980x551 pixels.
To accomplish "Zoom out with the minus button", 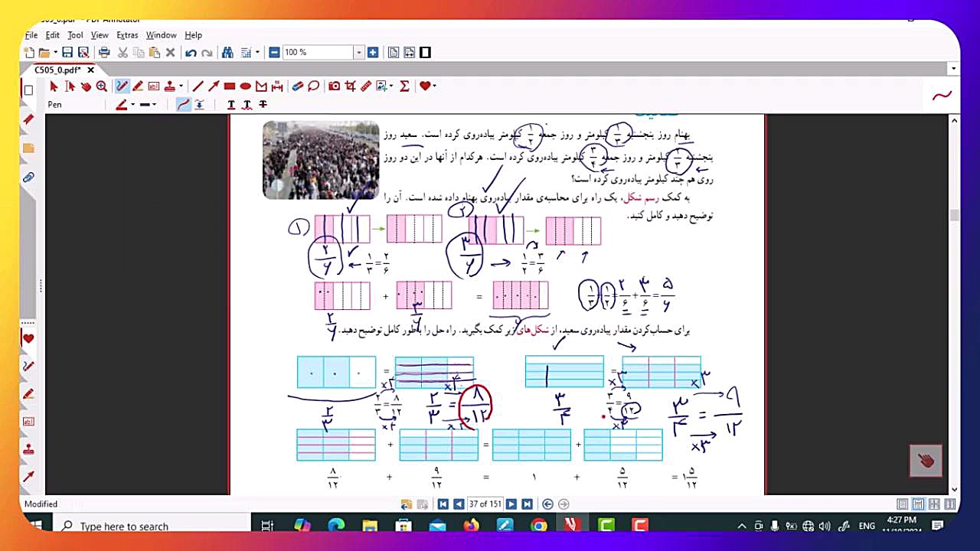I will tap(274, 53).
